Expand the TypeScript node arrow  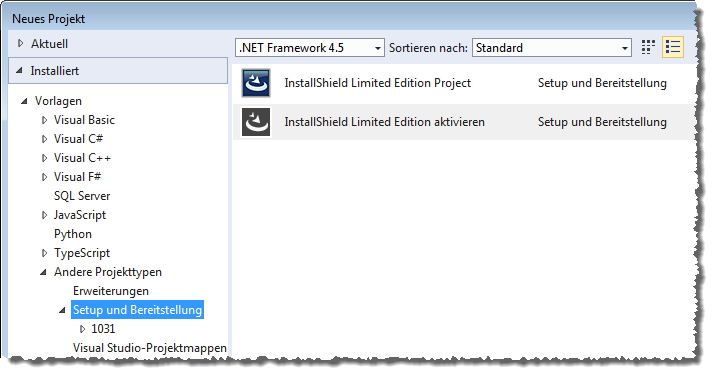(x=44, y=253)
